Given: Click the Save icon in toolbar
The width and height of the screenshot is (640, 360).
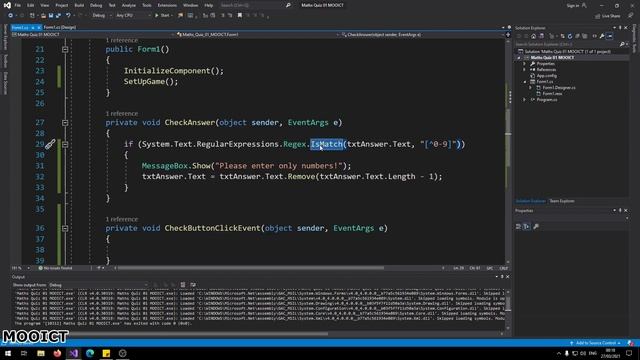Looking at the screenshot, I should (51, 16).
